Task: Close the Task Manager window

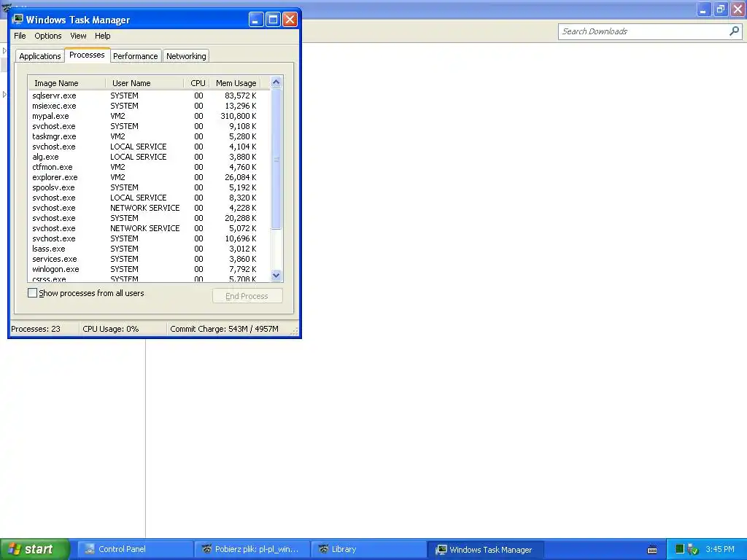Action: [290, 20]
